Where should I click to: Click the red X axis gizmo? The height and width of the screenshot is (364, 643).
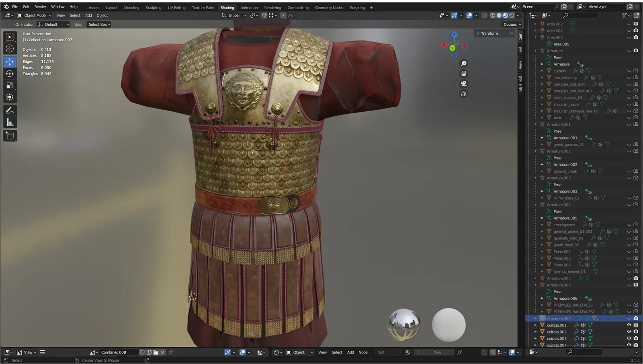[x=444, y=45]
